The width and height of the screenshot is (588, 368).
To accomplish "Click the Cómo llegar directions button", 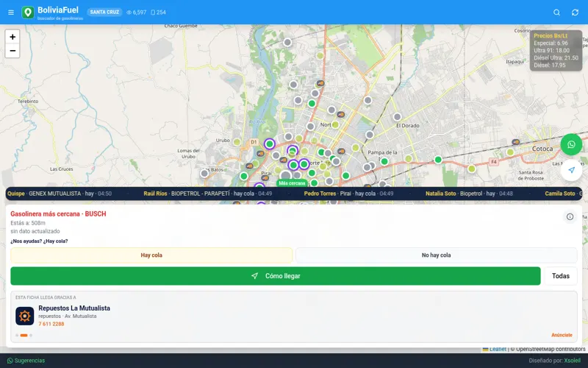I will pyautogui.click(x=276, y=276).
